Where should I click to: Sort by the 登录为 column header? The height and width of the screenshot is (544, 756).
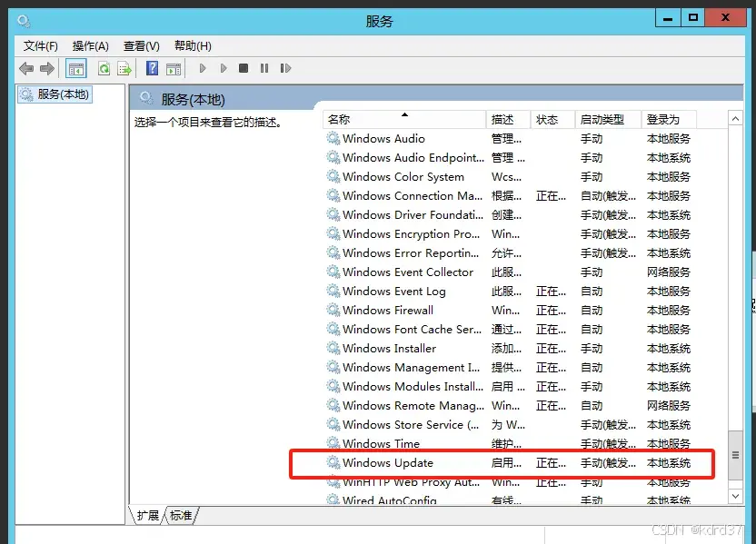tap(669, 120)
